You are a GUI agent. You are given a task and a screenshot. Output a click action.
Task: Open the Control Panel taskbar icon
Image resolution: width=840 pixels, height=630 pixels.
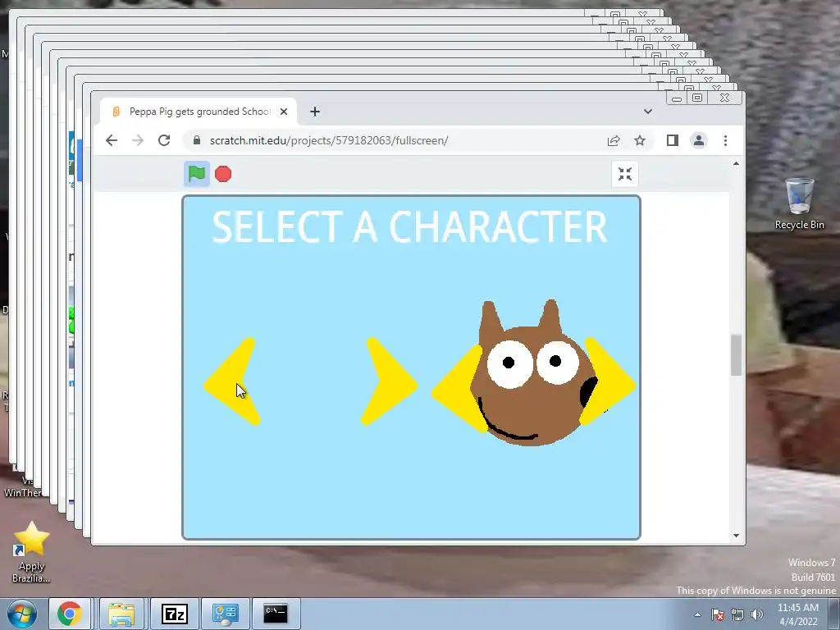225,614
